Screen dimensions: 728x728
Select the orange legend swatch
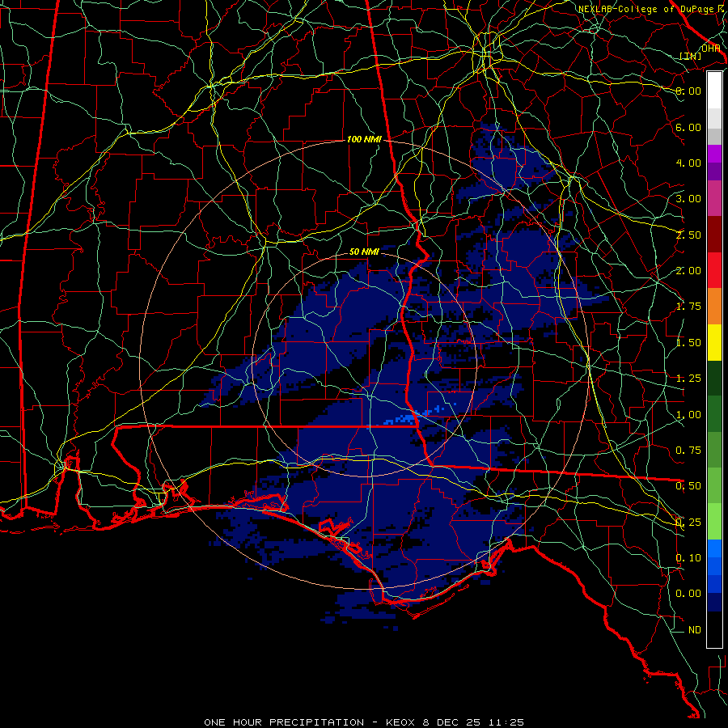tap(714, 307)
